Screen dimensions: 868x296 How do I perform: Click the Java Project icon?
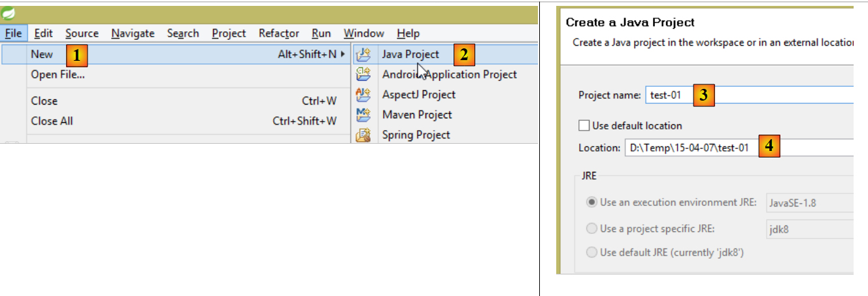pos(363,55)
